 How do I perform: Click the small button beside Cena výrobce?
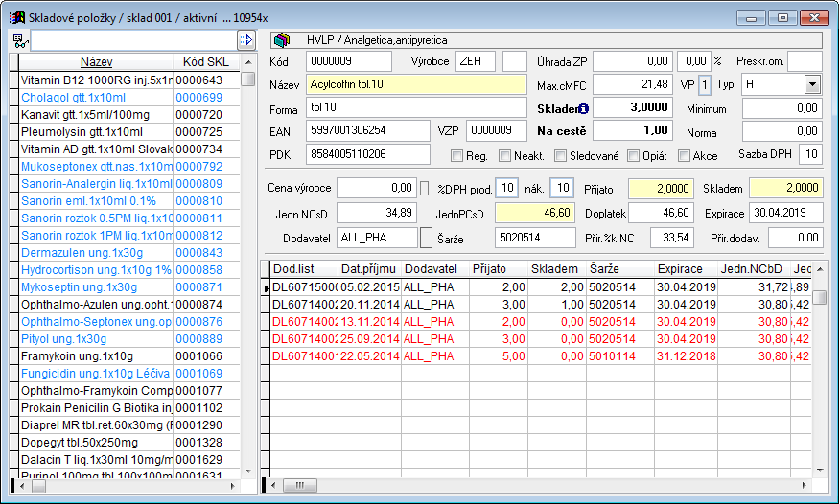pyautogui.click(x=425, y=188)
